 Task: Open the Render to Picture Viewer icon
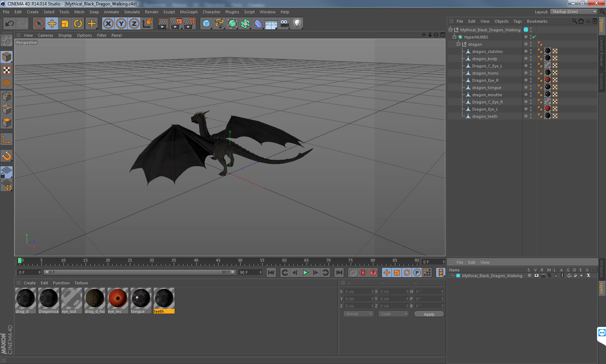click(176, 24)
